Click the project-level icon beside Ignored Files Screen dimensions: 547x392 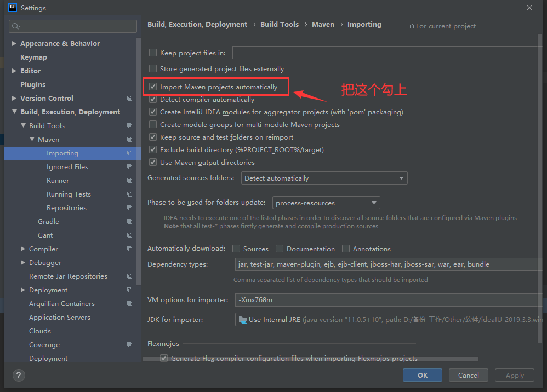click(x=130, y=166)
